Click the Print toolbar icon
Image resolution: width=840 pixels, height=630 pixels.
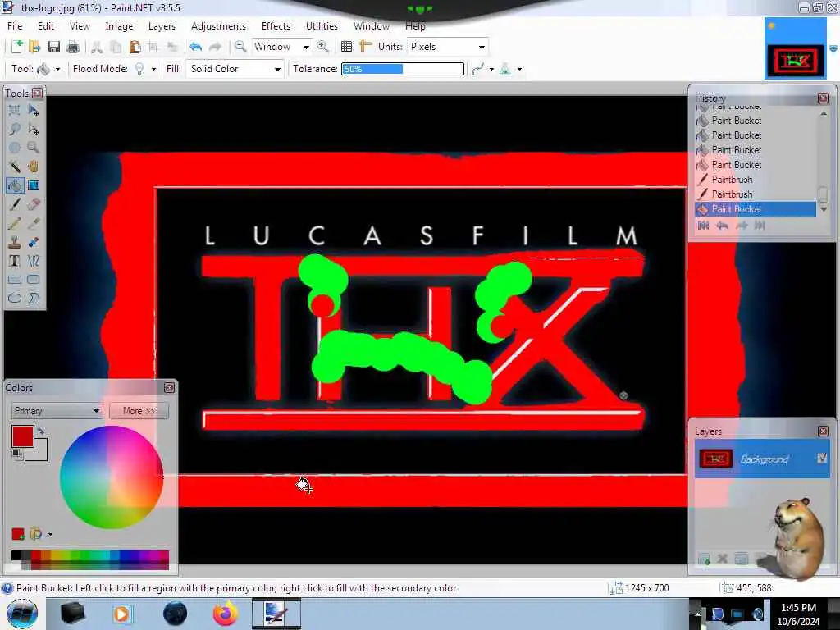73,47
